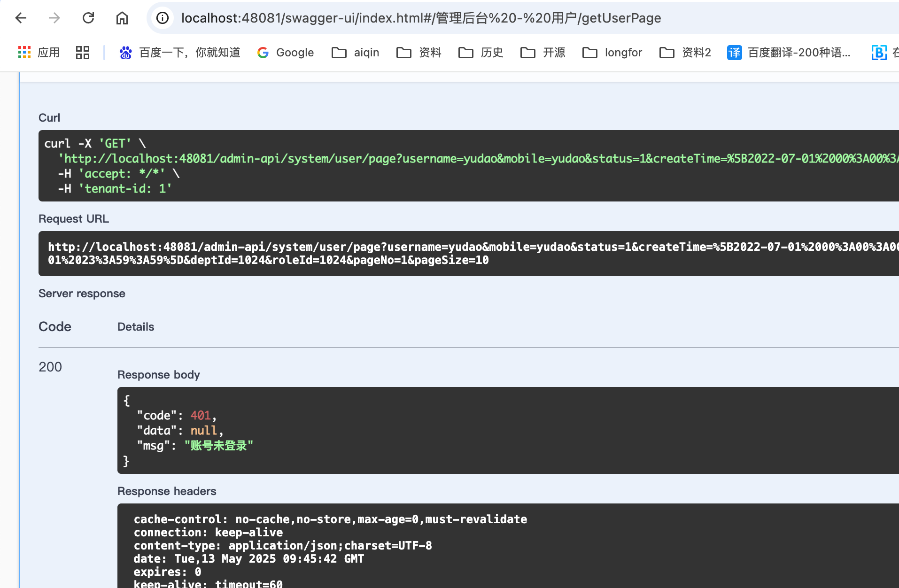Click the 百度翻译 translate icon
The height and width of the screenshot is (588, 899).
734,53
